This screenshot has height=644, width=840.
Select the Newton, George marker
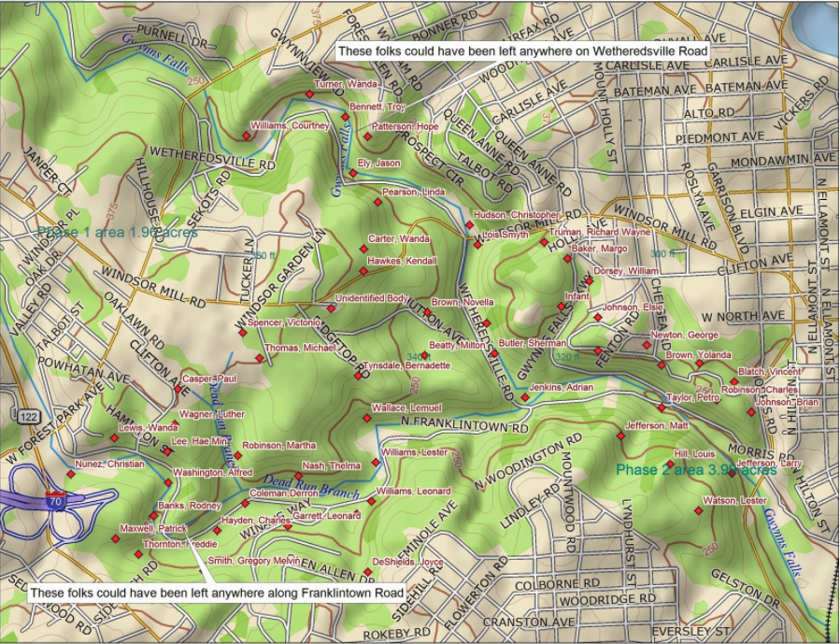647,345
